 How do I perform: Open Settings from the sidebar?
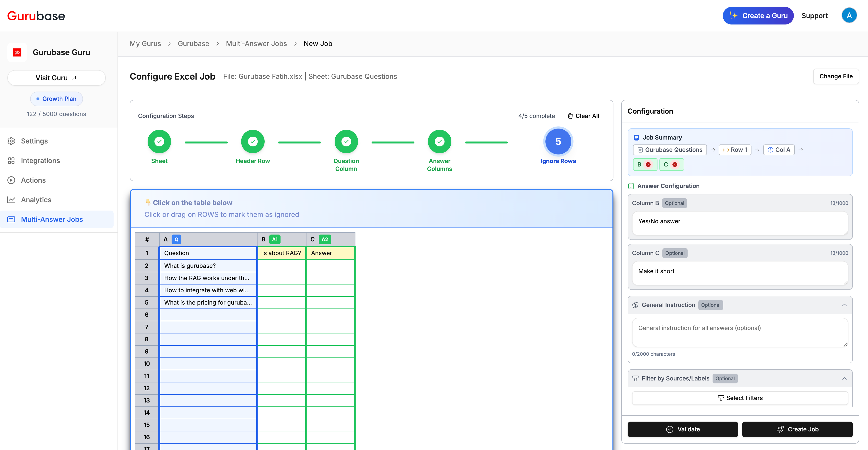34,141
